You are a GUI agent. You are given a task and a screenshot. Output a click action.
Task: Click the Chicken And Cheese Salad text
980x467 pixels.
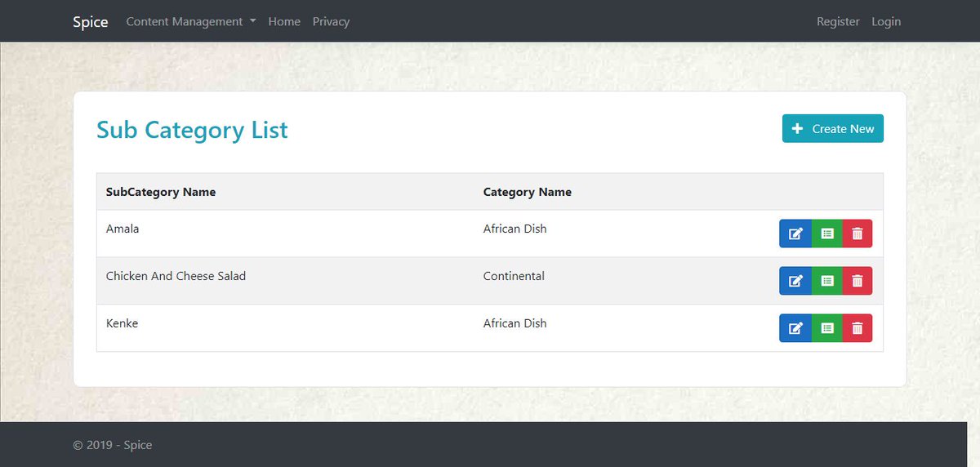176,276
